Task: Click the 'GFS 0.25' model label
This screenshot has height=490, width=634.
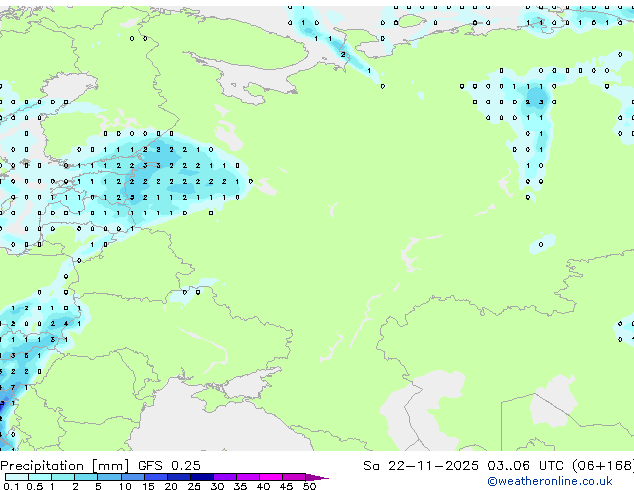Action: click(169, 466)
